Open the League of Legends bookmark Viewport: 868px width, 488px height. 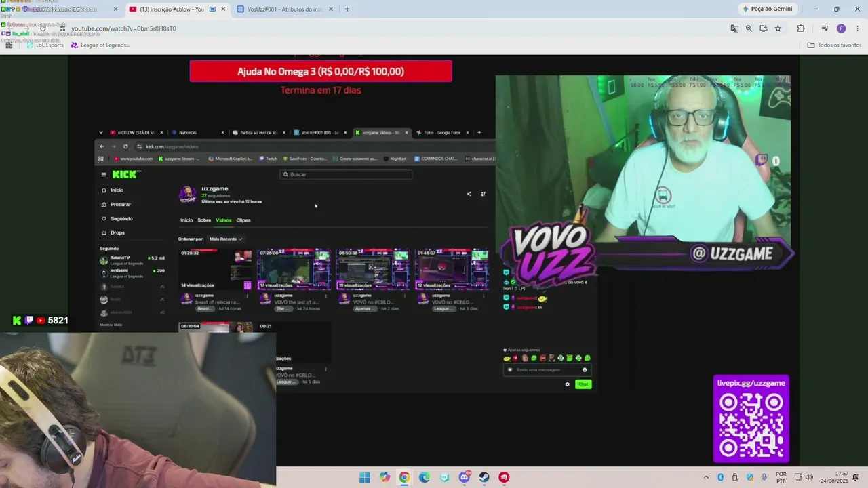tap(100, 45)
